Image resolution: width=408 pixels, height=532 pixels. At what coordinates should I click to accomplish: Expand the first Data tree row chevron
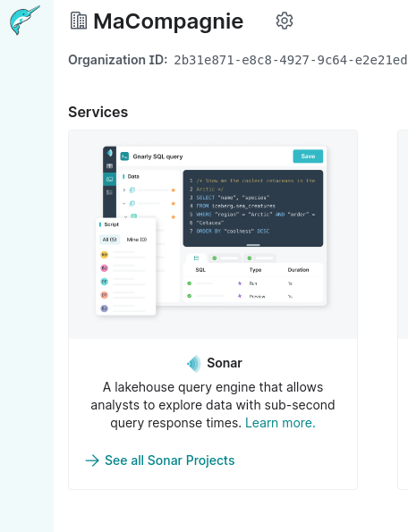(x=124, y=190)
